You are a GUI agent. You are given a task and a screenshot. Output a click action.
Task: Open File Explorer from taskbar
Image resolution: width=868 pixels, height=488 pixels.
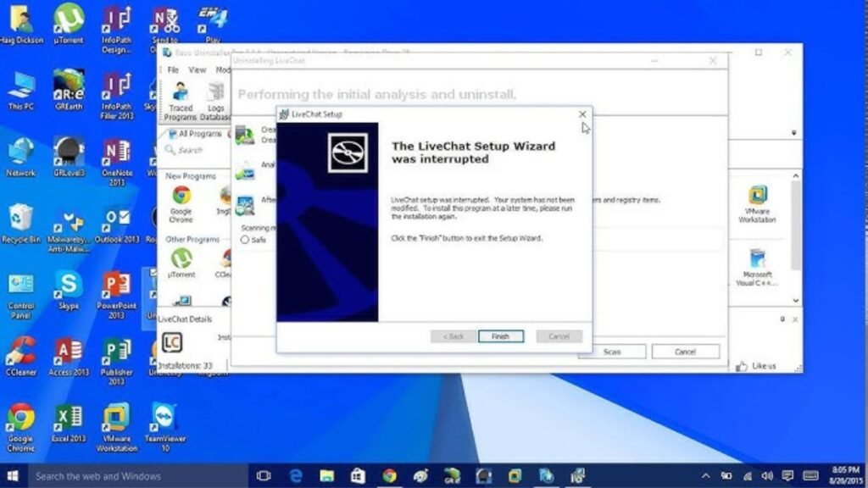(326, 476)
